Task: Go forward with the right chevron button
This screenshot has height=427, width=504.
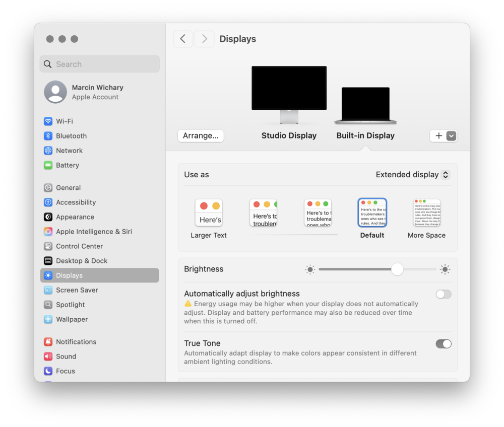Action: pyautogui.click(x=204, y=39)
